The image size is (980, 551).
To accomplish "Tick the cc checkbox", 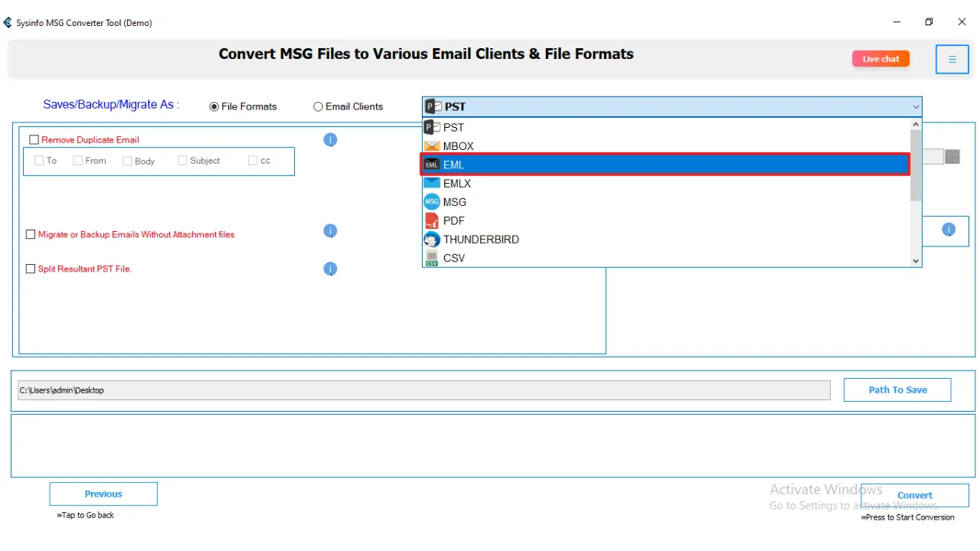I will tap(253, 161).
